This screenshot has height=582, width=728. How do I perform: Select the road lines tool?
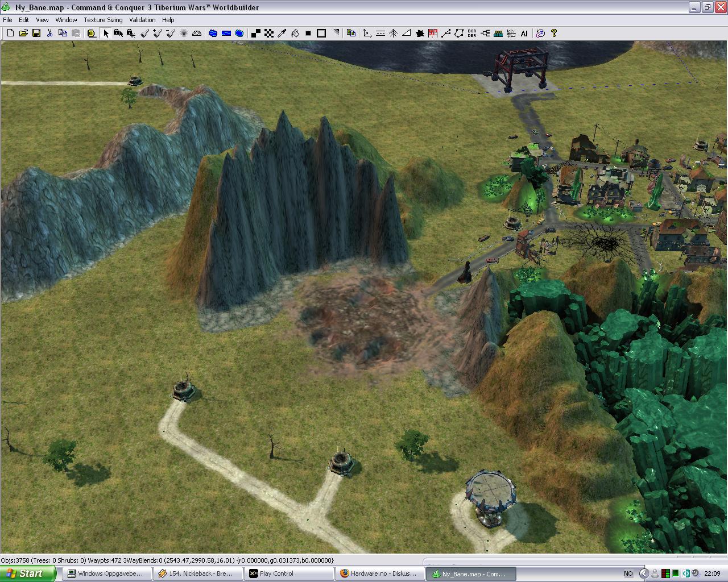[380, 34]
